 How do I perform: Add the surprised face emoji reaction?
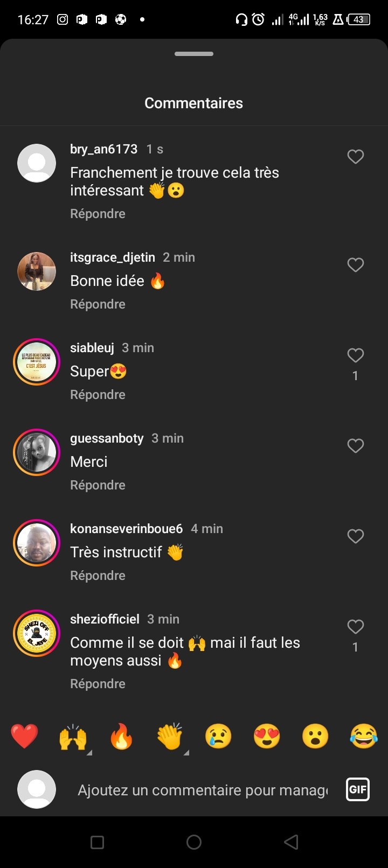(315, 736)
